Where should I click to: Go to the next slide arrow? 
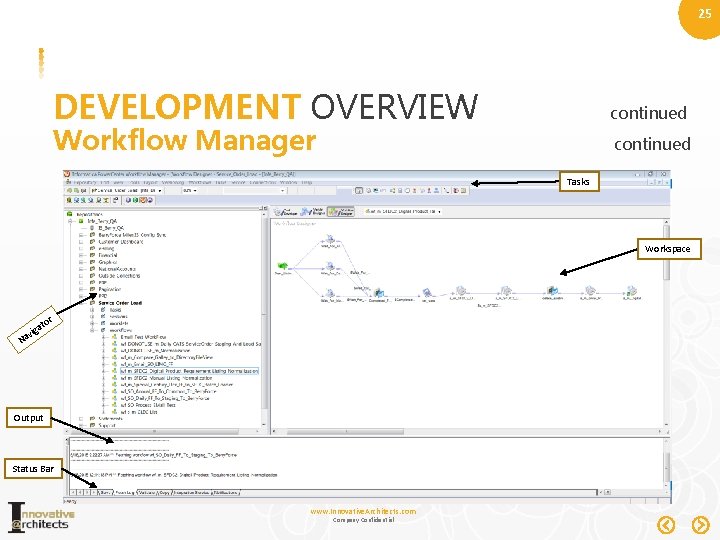[x=700, y=525]
